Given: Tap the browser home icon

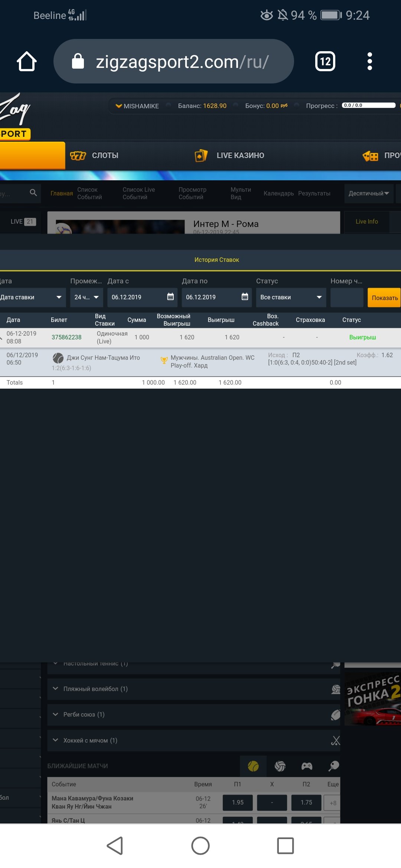Looking at the screenshot, I should pyautogui.click(x=27, y=61).
